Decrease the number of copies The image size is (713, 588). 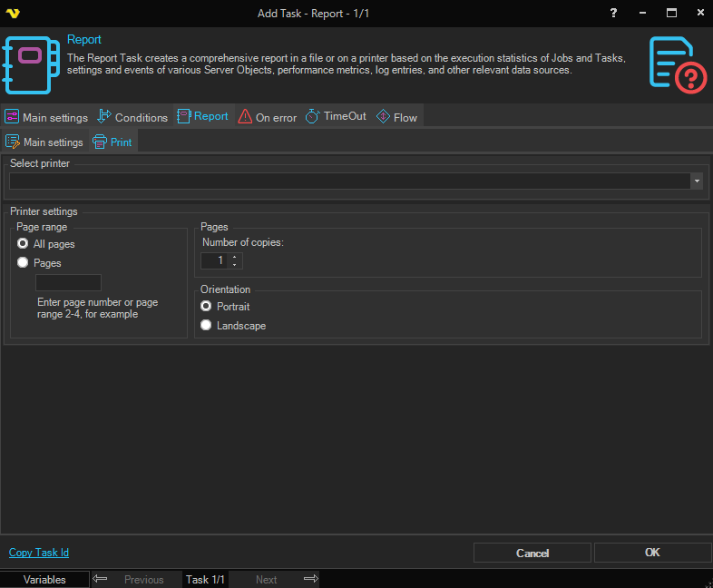tap(236, 265)
